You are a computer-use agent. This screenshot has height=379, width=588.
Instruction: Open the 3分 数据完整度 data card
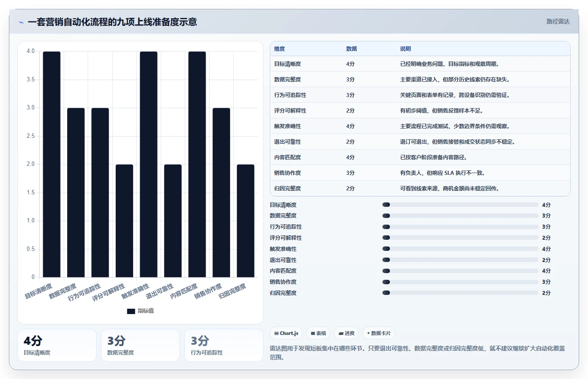(x=140, y=345)
